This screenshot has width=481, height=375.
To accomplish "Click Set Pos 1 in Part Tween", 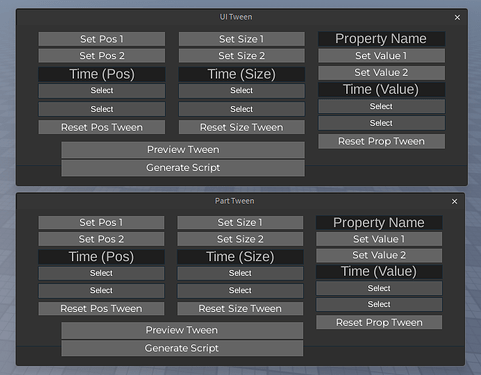I will click(101, 222).
